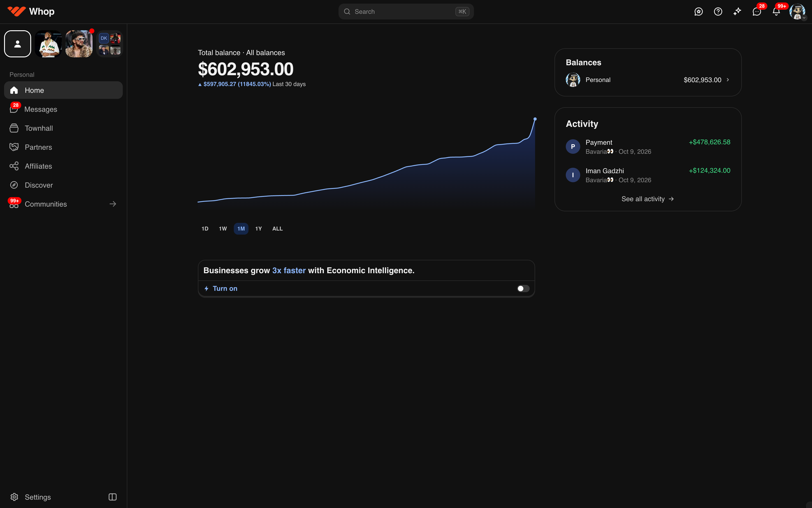
Task: Open the rewards star chat icon
Action: point(698,12)
